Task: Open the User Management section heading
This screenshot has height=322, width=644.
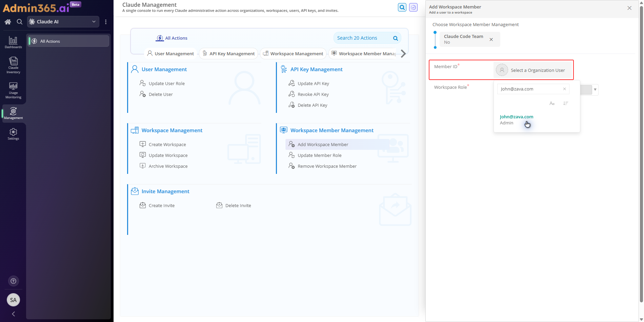Action: [x=164, y=69]
